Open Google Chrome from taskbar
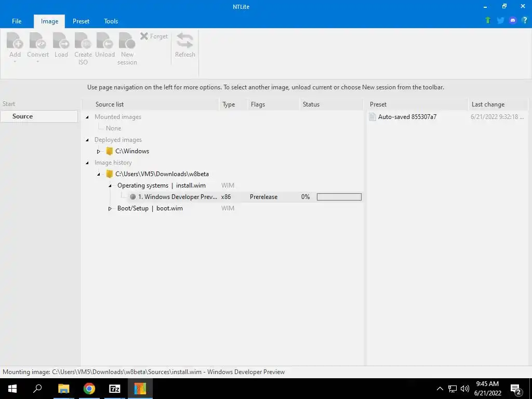 click(x=89, y=389)
